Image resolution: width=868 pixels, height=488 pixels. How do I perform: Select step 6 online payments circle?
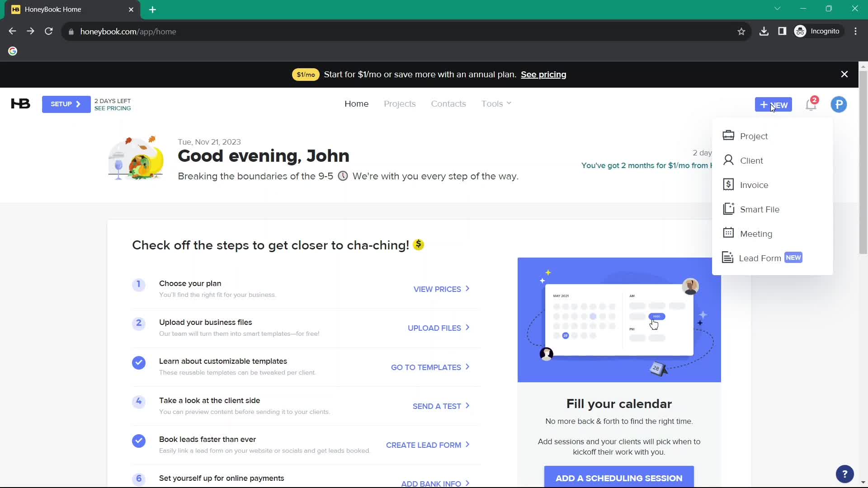point(139,479)
